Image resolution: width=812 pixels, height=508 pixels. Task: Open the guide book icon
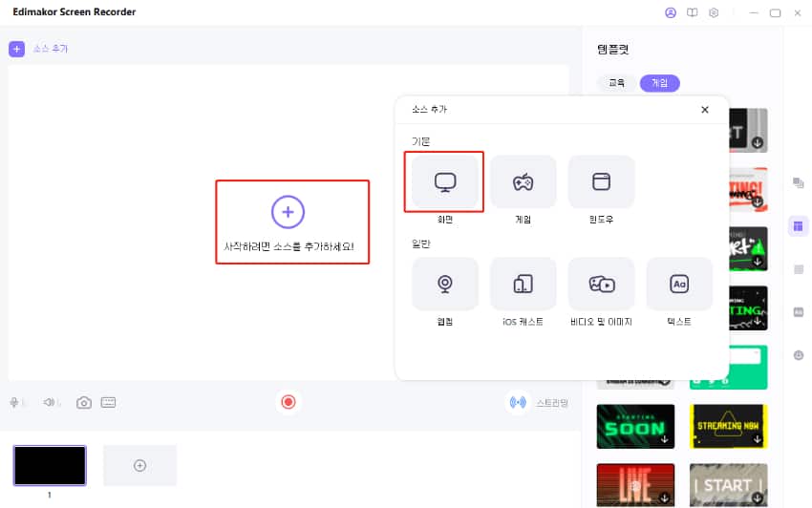click(693, 13)
